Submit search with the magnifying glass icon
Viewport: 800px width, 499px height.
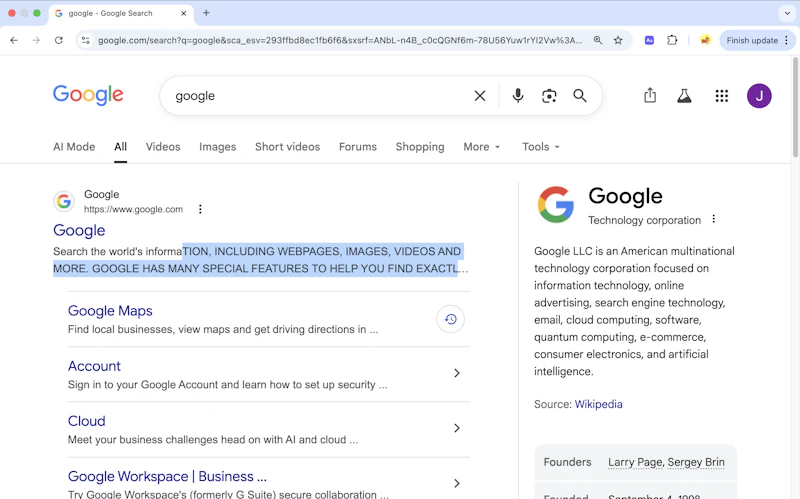580,95
